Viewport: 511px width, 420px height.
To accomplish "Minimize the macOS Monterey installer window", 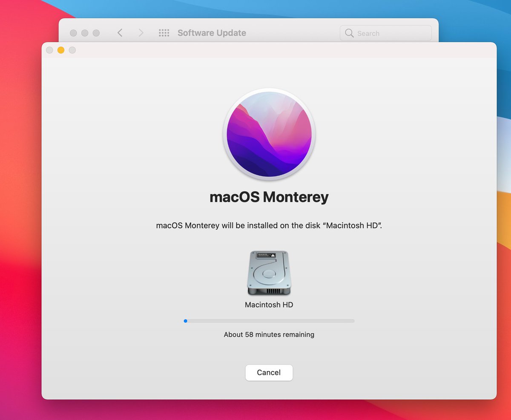I will pos(61,50).
